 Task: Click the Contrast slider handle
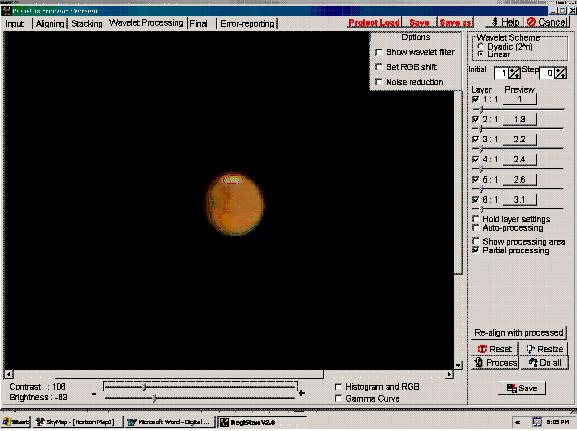click(144, 387)
